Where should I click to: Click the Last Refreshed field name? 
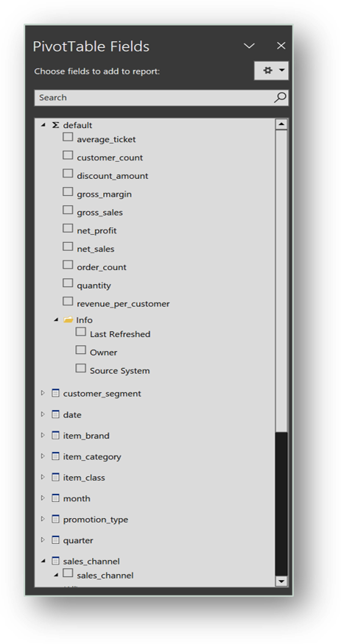[120, 334]
